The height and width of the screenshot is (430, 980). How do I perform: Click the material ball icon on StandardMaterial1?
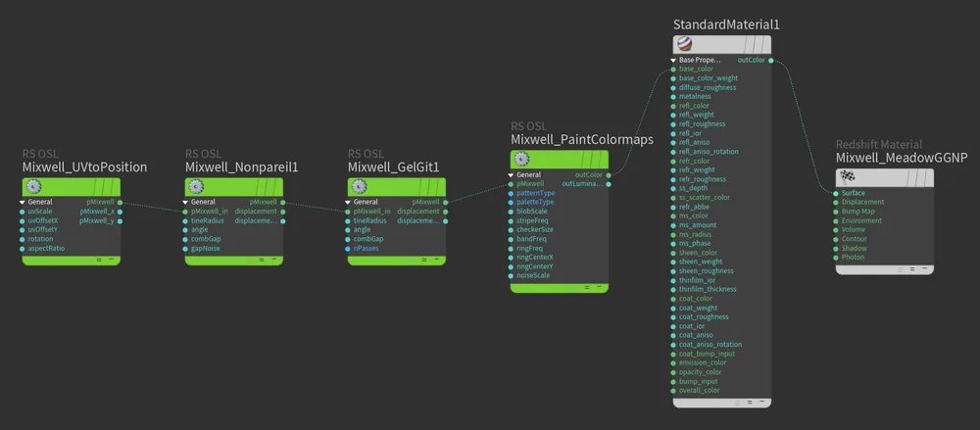click(x=685, y=44)
